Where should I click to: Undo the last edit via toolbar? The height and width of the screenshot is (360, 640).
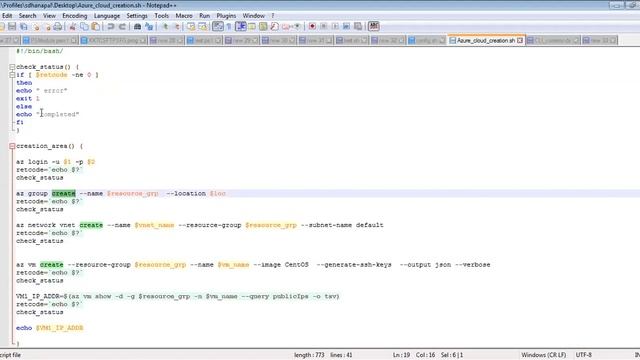pyautogui.click(x=111, y=27)
